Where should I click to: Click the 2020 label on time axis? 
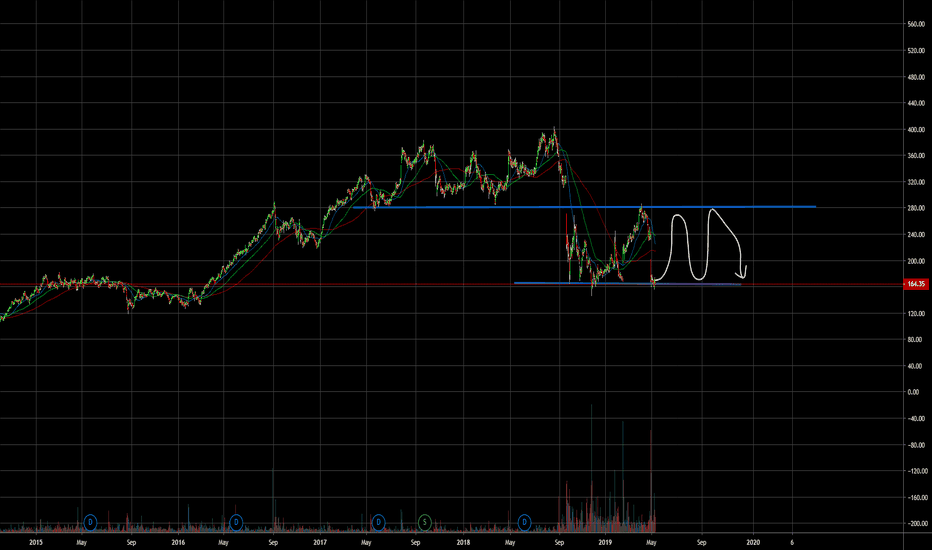pyautogui.click(x=752, y=542)
